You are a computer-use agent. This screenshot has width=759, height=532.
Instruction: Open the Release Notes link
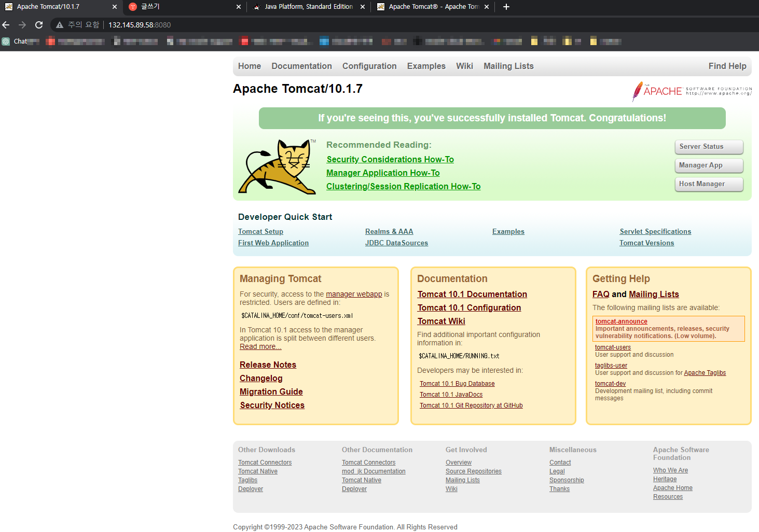pyautogui.click(x=268, y=365)
